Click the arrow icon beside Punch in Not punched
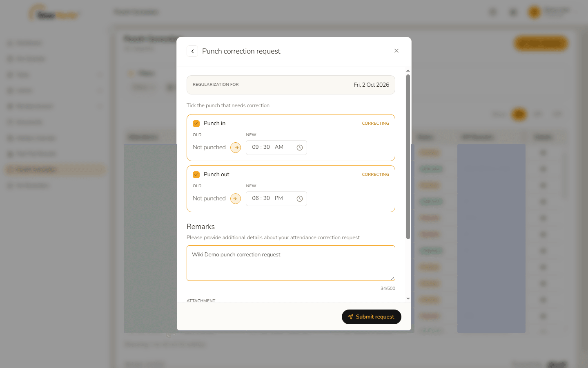The width and height of the screenshot is (588, 368). click(x=236, y=148)
